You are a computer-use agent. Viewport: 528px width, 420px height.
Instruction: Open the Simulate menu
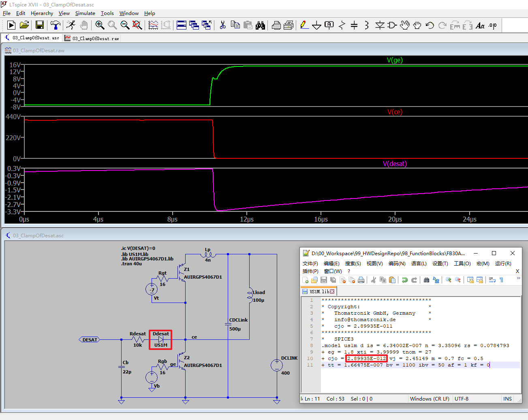coord(85,13)
